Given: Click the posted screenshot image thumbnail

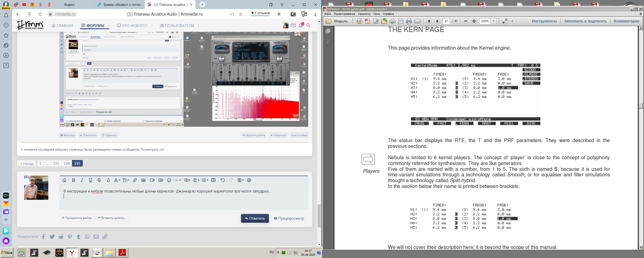Looking at the screenshot, I should point(184,79).
